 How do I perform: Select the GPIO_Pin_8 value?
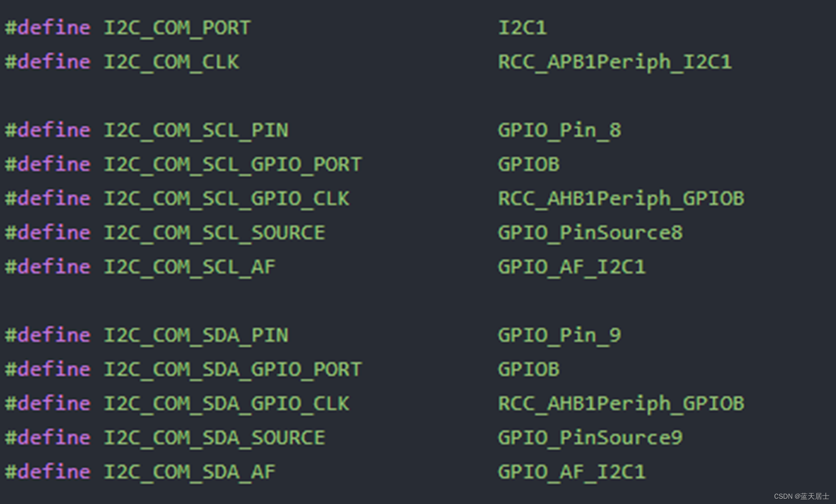tap(559, 130)
